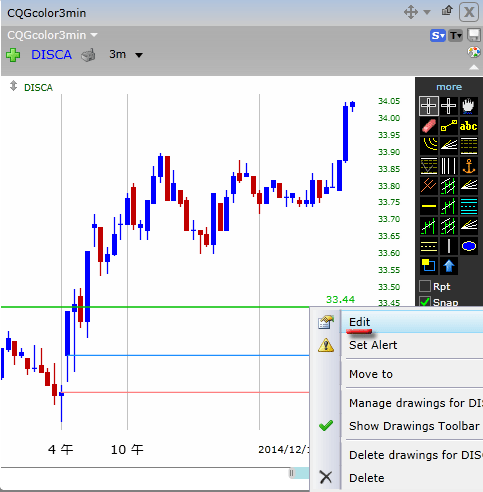Choose Delete drawings for DISCA entry
This screenshot has height=492, width=483.
pyautogui.click(x=412, y=455)
